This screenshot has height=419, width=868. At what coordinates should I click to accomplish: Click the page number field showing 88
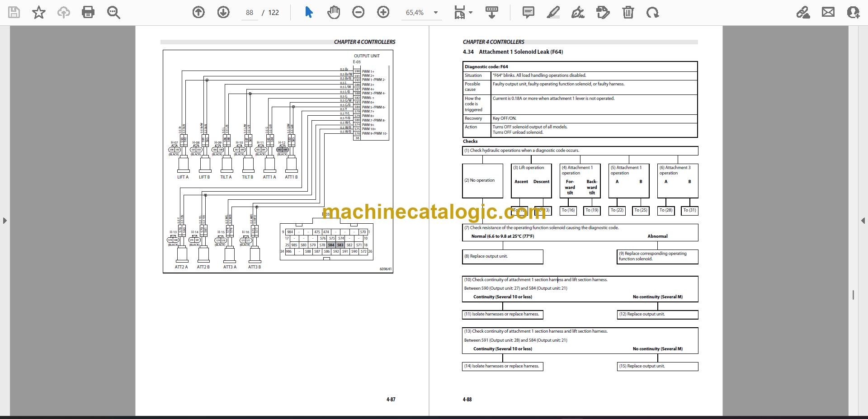tap(250, 13)
